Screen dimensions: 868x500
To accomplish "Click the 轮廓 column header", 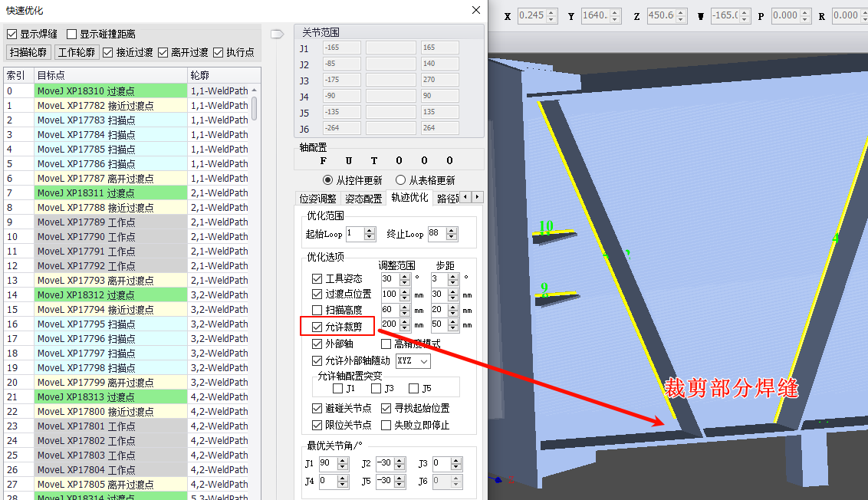I will [222, 75].
